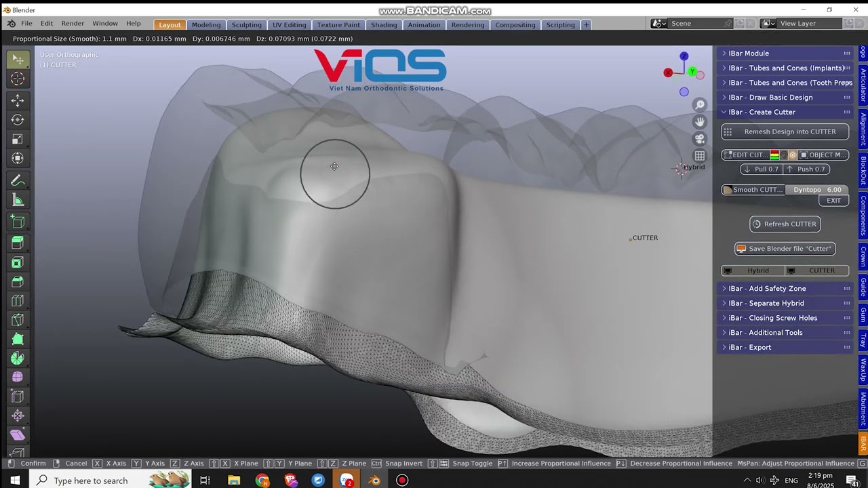Toggle the snap magnet icon
This screenshot has height=488, width=868.
783,155
